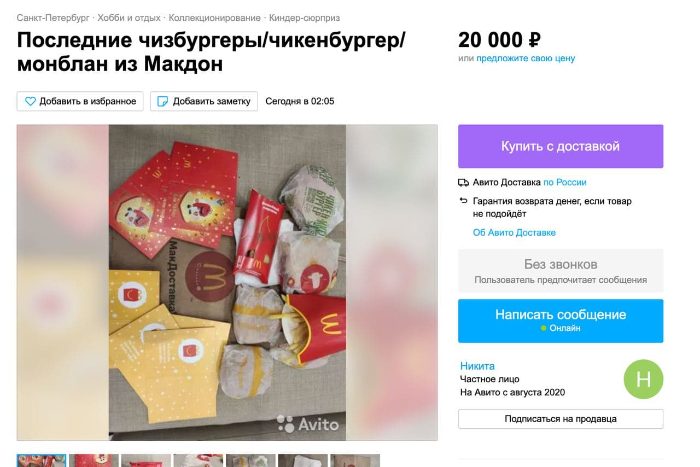Open the Об Авито Доставке link
700x467 pixels.
coord(514,233)
